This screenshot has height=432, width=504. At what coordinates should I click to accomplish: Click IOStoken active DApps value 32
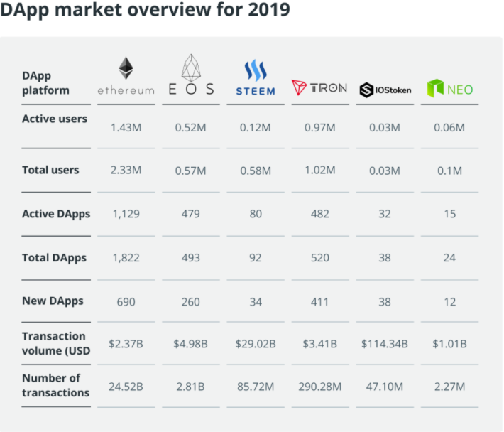385,214
